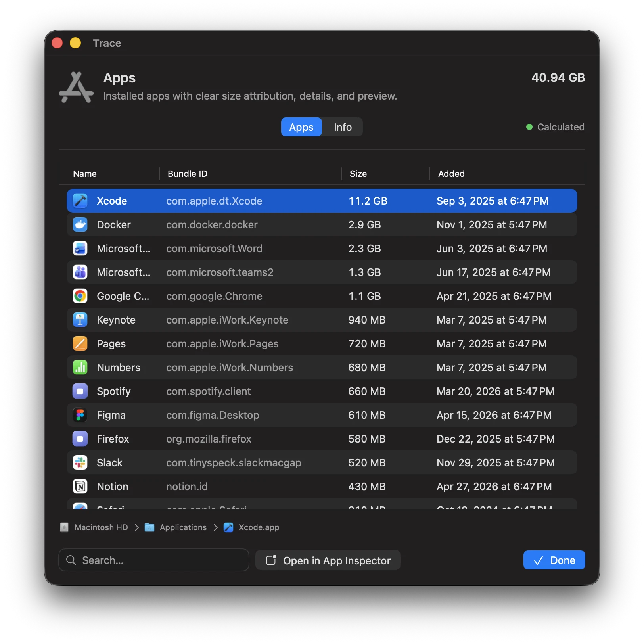Click the Figma app icon
644x644 pixels.
pos(80,415)
